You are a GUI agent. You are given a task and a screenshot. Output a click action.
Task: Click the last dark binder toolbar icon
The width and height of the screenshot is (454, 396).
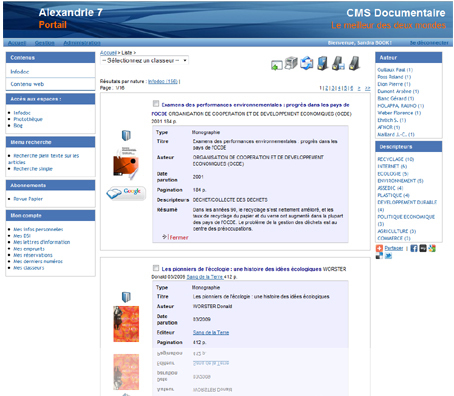point(354,63)
